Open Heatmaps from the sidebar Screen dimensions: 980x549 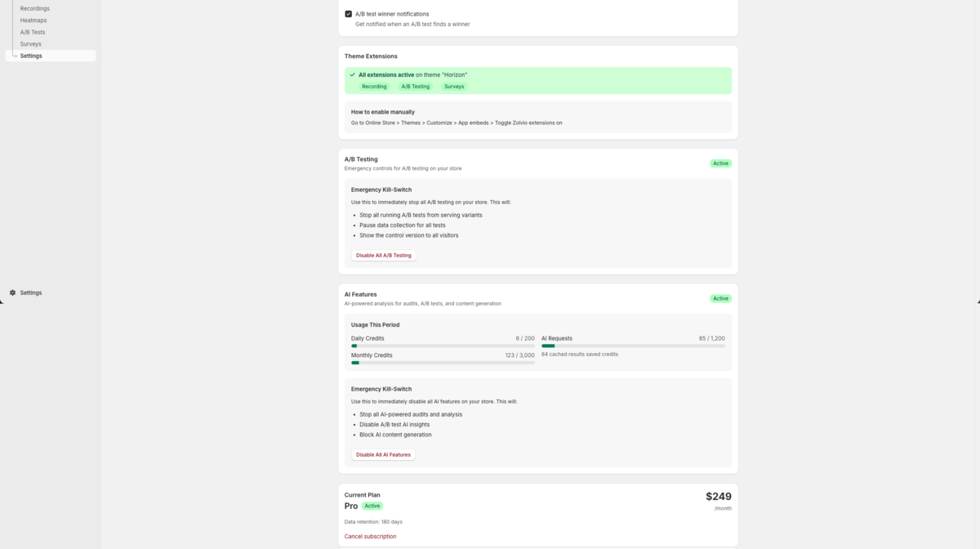[33, 20]
